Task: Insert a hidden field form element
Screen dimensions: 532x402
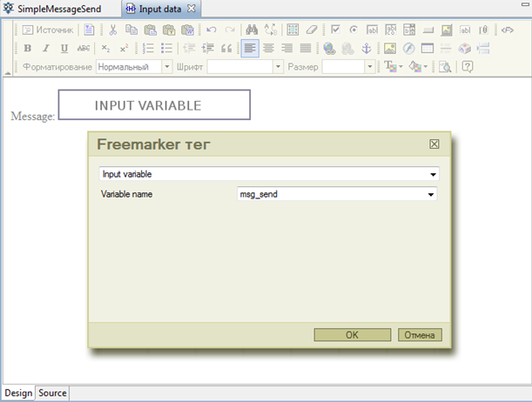Action: pyautogui.click(x=465, y=30)
